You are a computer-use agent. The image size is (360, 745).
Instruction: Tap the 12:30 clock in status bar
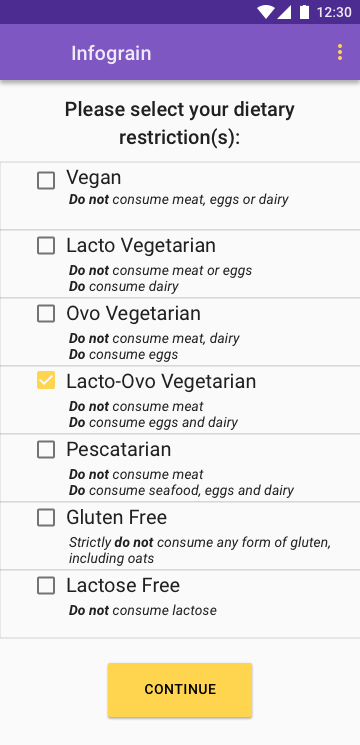(334, 12)
